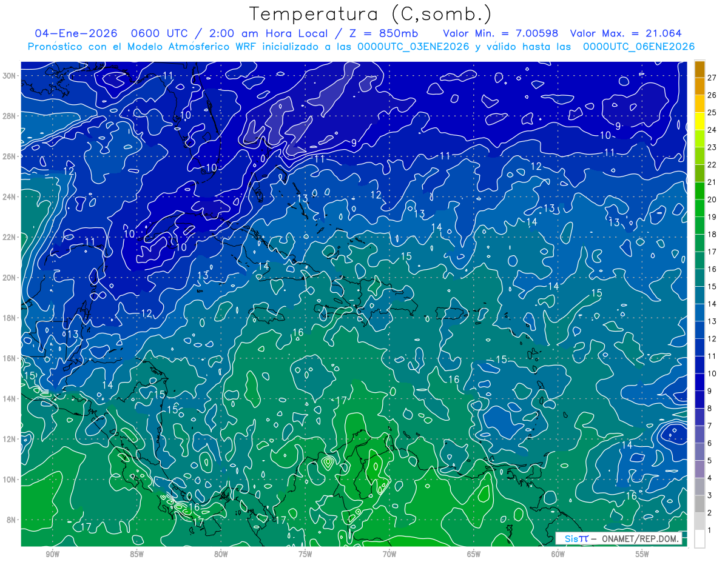Screen dimensions: 728x562
Task: Click the title "Temperatura (C,somb.)"
Action: [x=370, y=14]
